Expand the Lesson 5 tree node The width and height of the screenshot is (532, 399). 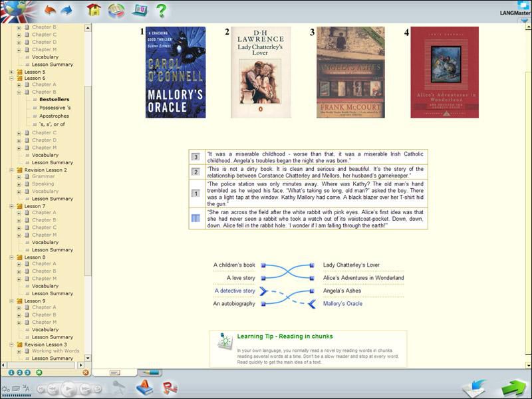[x=11, y=72]
